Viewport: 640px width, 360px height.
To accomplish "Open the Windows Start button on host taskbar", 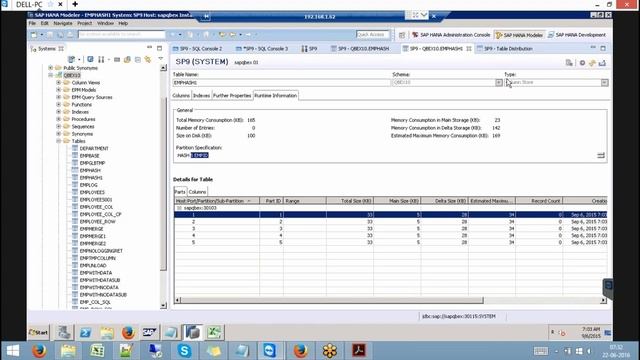I will point(13,350).
